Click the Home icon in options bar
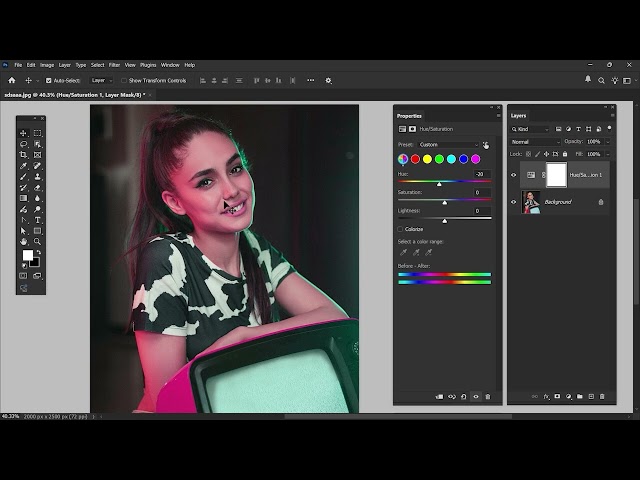Viewport: 640px width, 480px height. pyautogui.click(x=12, y=80)
